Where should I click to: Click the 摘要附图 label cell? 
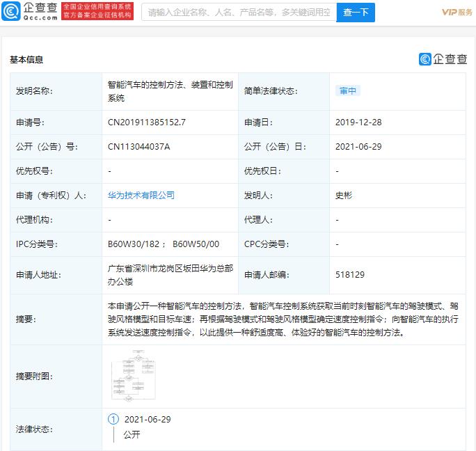(56, 377)
